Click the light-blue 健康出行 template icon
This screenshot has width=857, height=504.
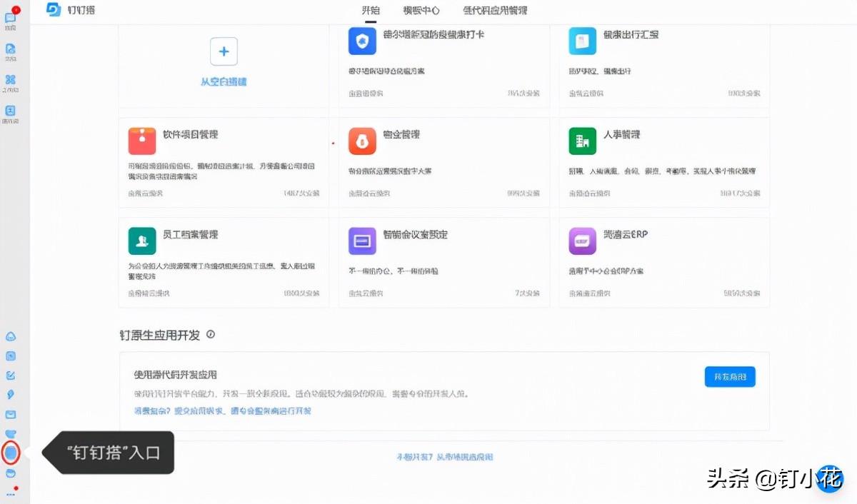582,41
